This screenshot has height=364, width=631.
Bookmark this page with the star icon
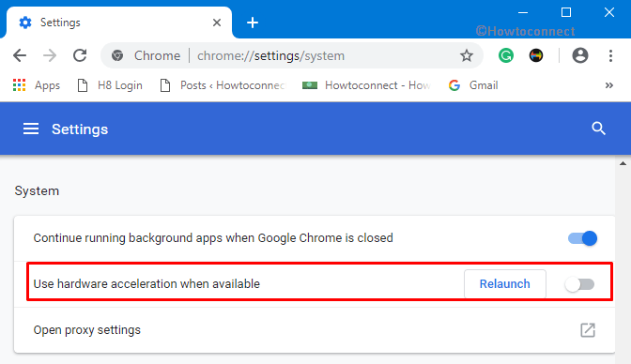[467, 55]
